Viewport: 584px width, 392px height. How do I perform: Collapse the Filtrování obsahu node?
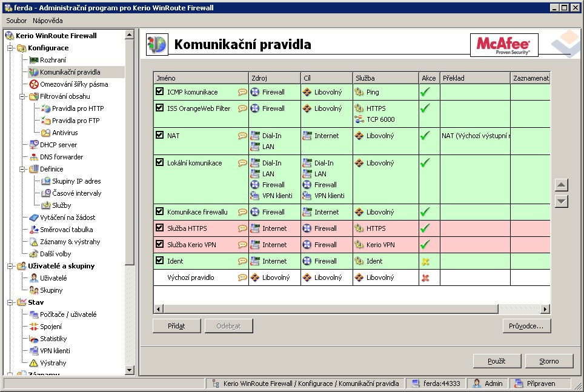point(22,96)
